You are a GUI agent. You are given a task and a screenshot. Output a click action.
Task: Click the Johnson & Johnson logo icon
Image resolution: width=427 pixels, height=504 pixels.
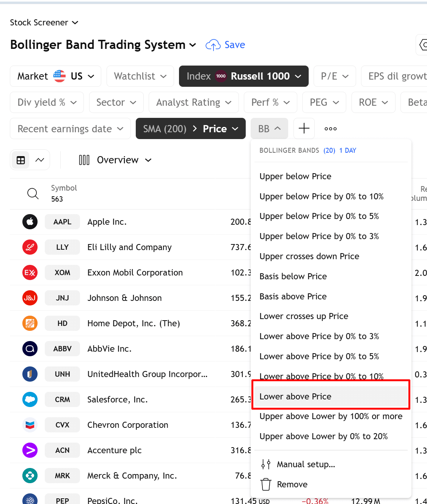click(30, 298)
